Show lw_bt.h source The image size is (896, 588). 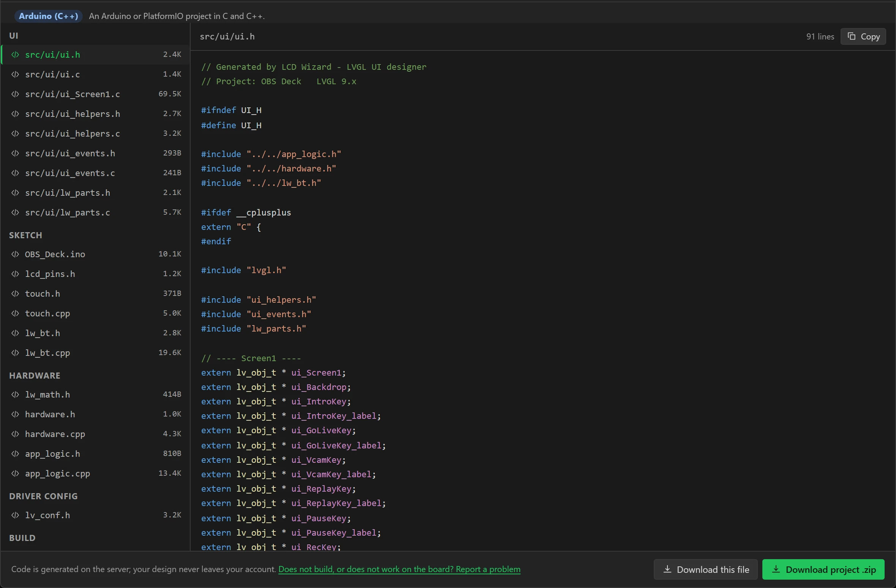pyautogui.click(x=96, y=333)
